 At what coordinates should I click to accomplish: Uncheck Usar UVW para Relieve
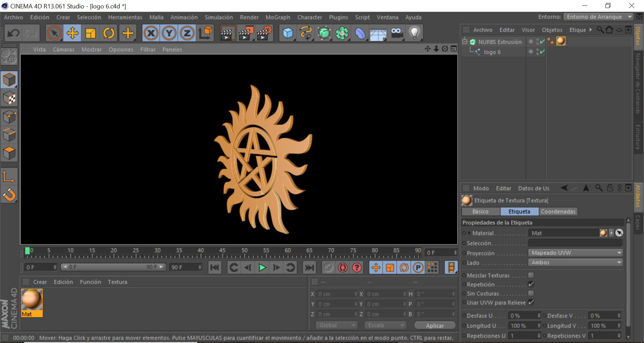pos(531,302)
